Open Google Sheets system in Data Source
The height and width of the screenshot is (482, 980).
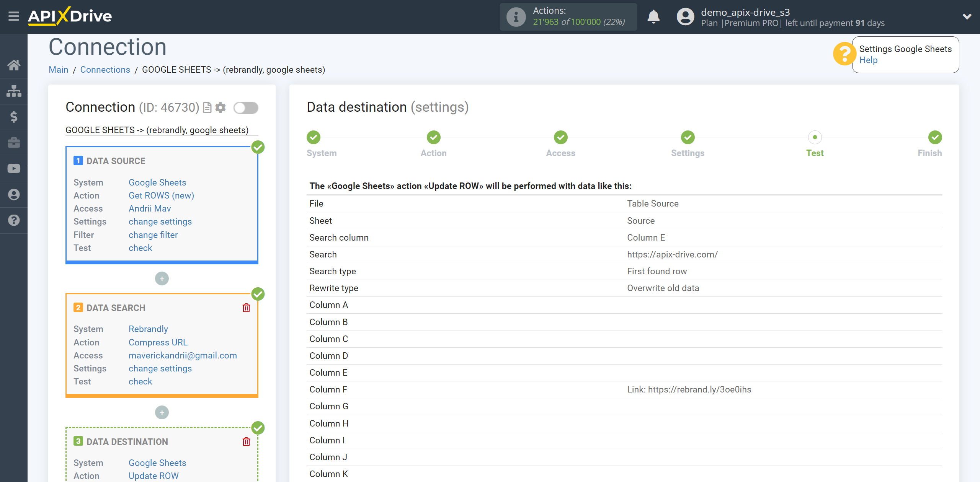(x=157, y=182)
